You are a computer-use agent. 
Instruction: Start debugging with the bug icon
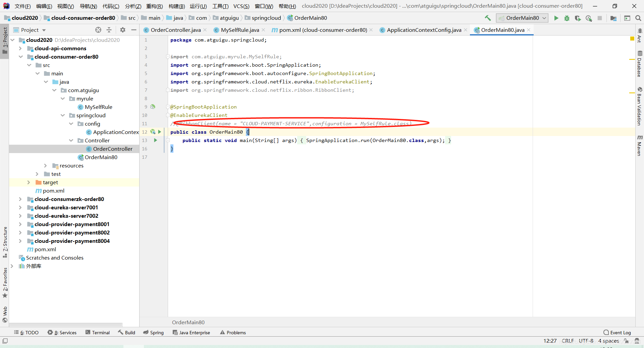(567, 18)
